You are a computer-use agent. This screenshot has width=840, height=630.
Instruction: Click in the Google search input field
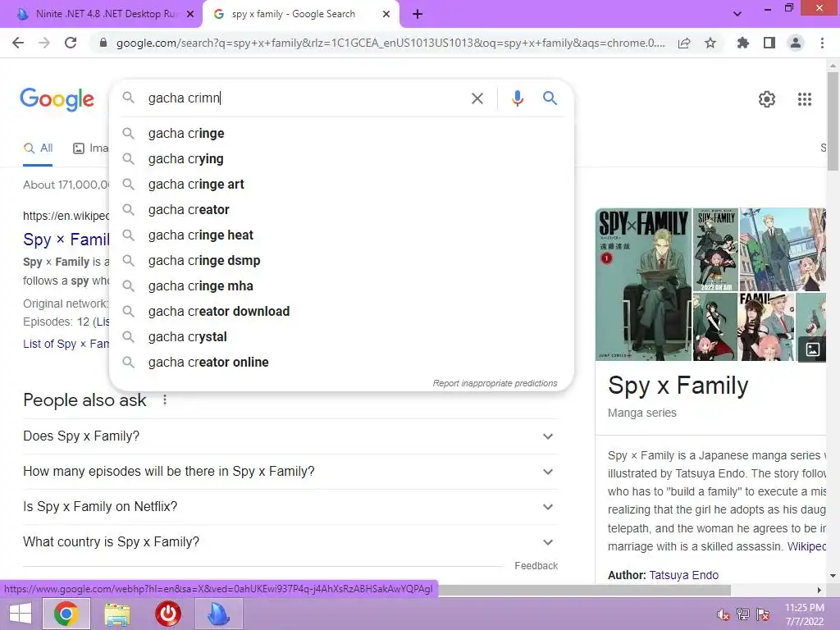tap(304, 98)
